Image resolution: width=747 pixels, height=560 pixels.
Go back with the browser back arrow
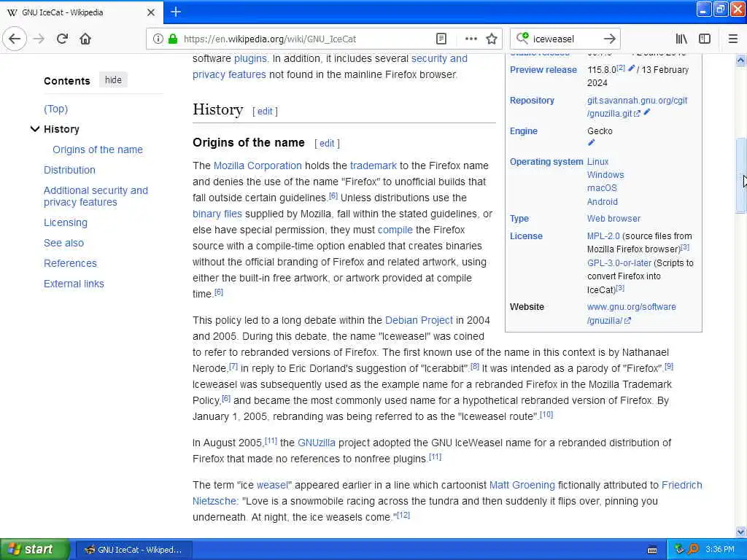point(15,39)
